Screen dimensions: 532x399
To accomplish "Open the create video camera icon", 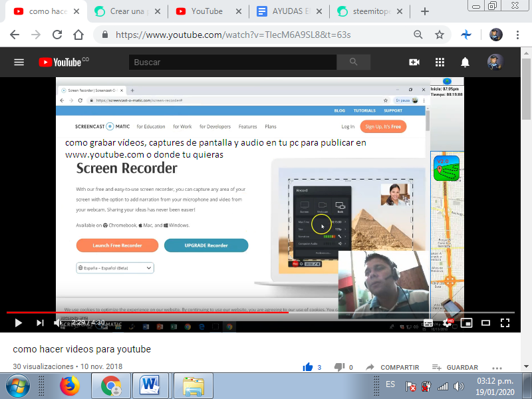I will pos(414,62).
